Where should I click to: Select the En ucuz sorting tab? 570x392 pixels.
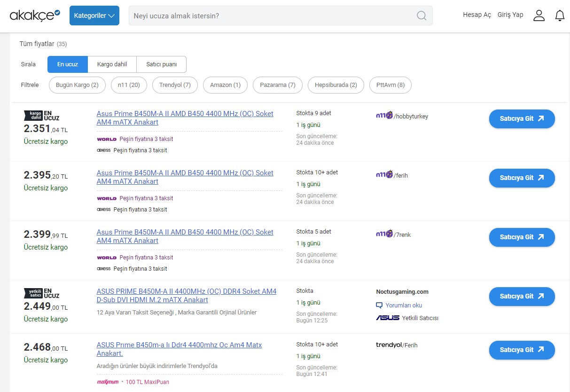coord(68,64)
